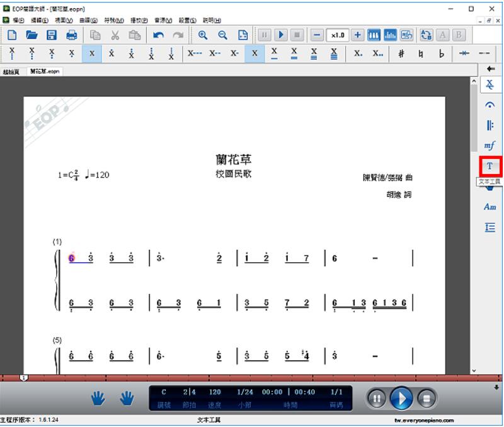The image size is (504, 427).
Task: Click the top toolbar pause button
Action: [x=264, y=35]
